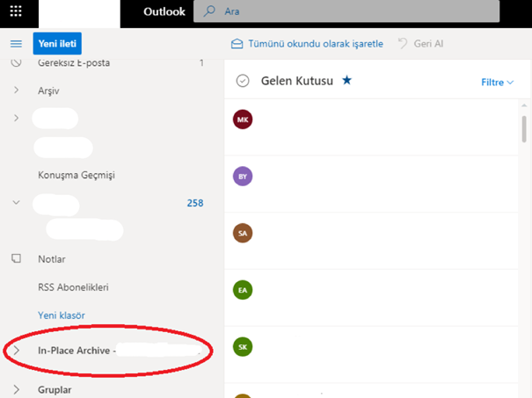Click the open-envelope mark-read icon
532x398 pixels.
tap(237, 44)
